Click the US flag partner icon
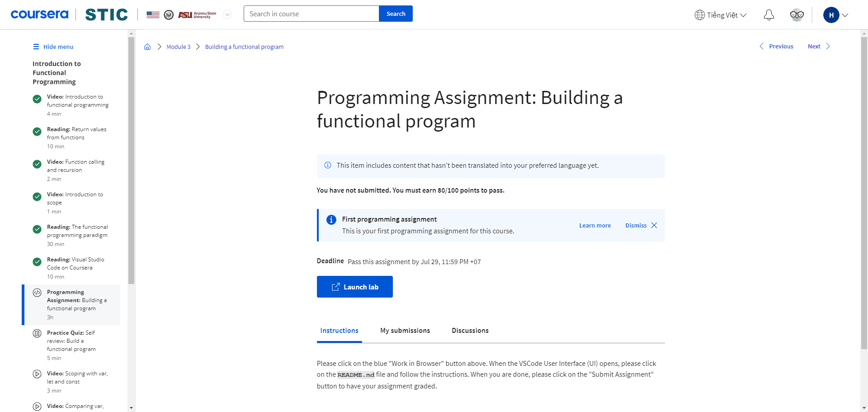This screenshot has width=868, height=412. point(153,14)
